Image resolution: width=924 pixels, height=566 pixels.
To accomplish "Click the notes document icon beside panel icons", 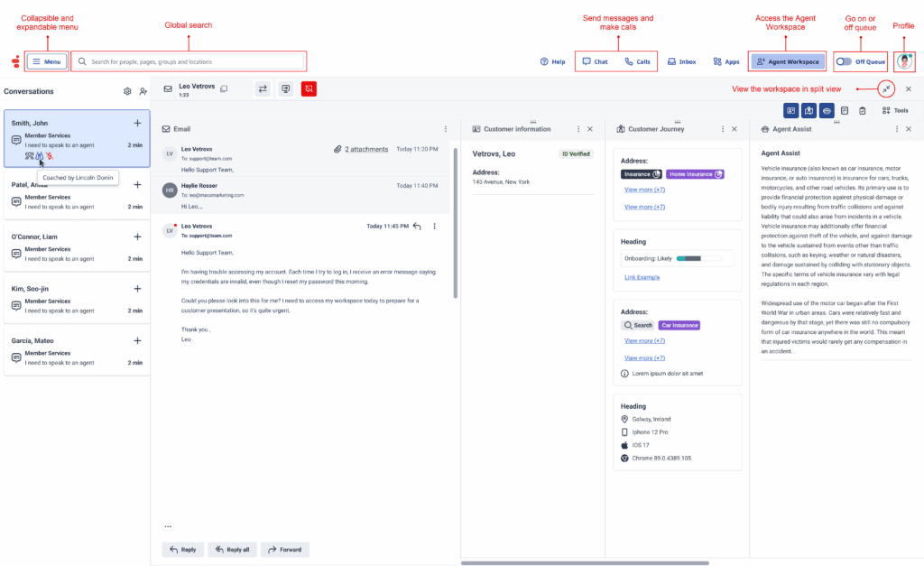I will click(x=845, y=110).
